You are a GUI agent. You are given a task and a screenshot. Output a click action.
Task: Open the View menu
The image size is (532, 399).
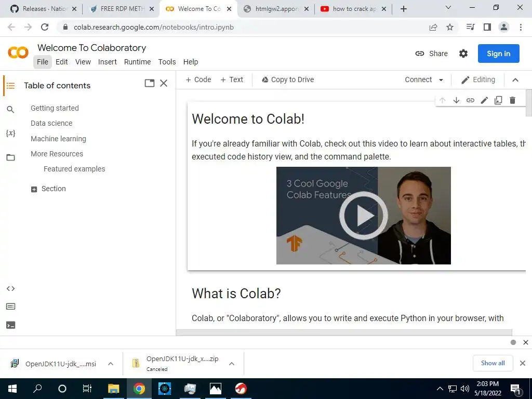[x=83, y=62]
